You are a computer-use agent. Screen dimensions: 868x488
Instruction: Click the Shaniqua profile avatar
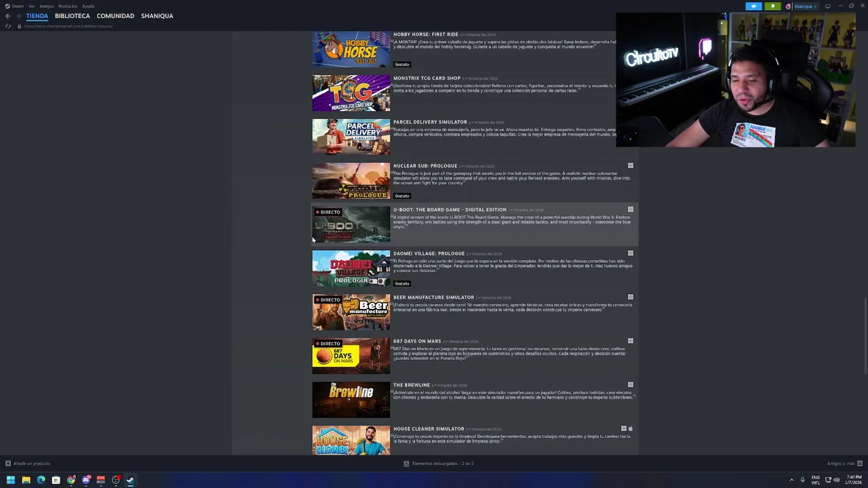click(788, 6)
